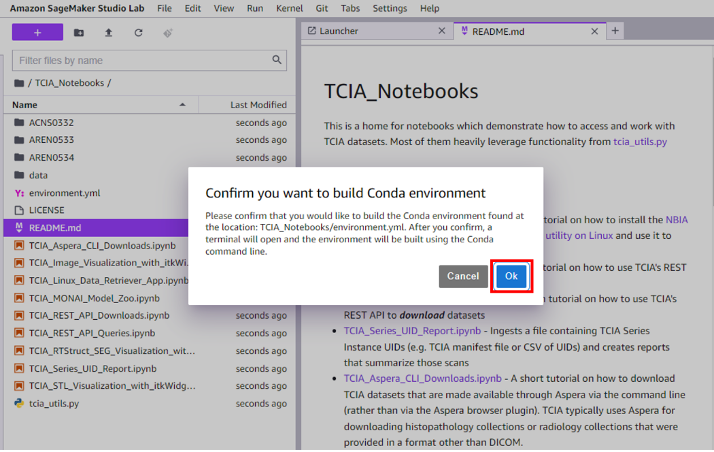Click the YAML icon of environment.yml
Image resolution: width=714 pixels, height=452 pixels.
[19, 193]
